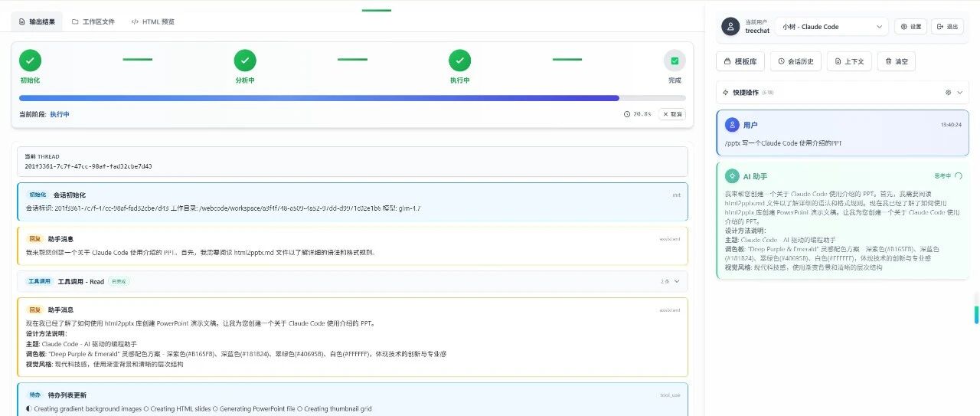The height and width of the screenshot is (416, 980).
Task: Click the first 回复 tag above 工具调用
Action: 34,238
